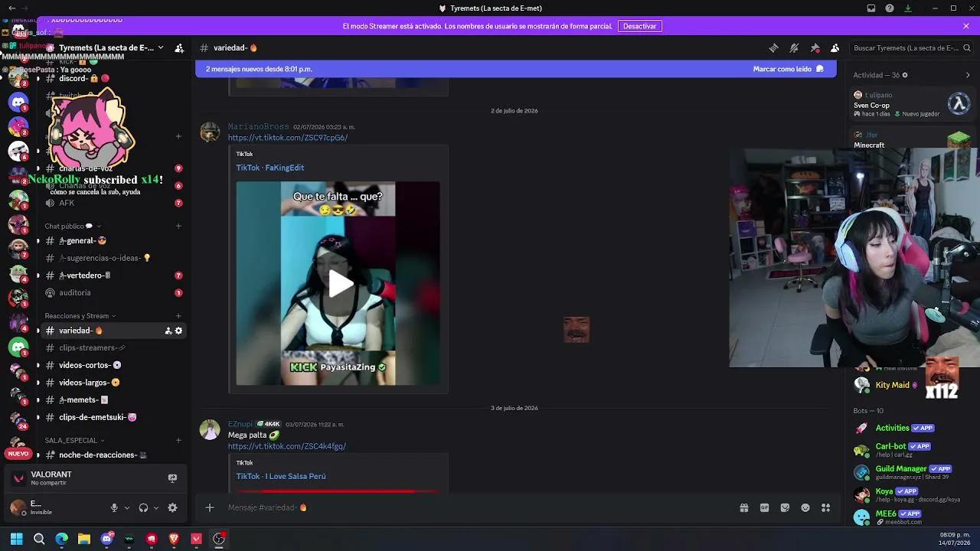
Task: Open Brave browser from taskbar
Action: click(174, 539)
